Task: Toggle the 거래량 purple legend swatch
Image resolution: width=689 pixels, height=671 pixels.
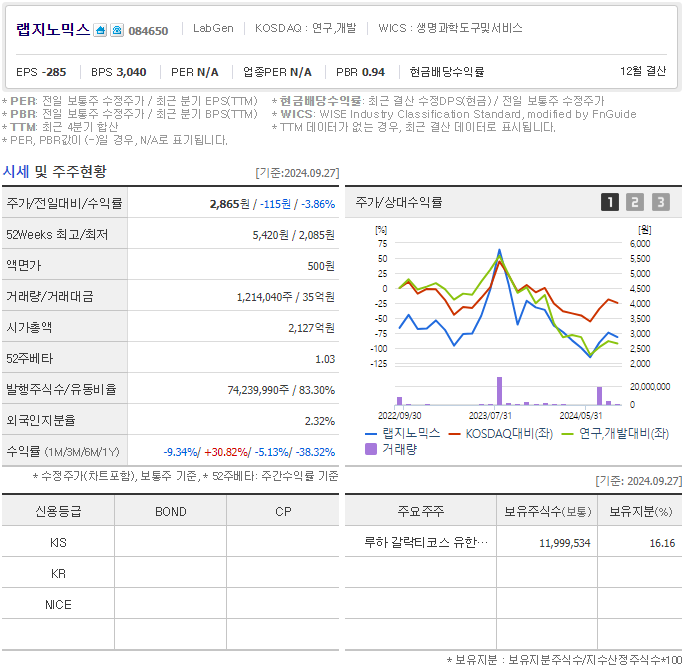Action: pyautogui.click(x=371, y=449)
